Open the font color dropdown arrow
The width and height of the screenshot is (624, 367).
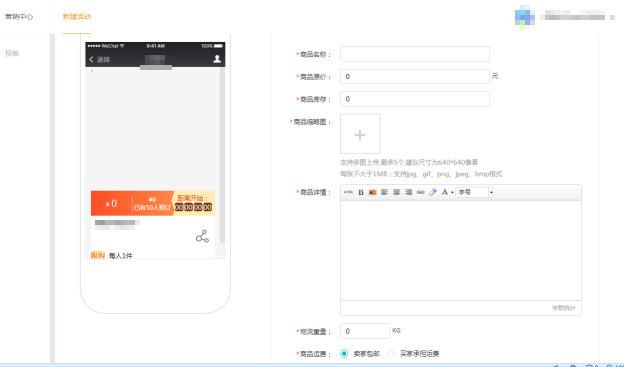coord(452,193)
